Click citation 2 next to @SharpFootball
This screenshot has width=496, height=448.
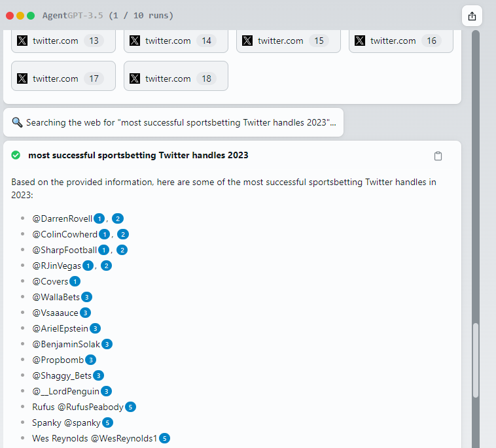[x=122, y=250]
